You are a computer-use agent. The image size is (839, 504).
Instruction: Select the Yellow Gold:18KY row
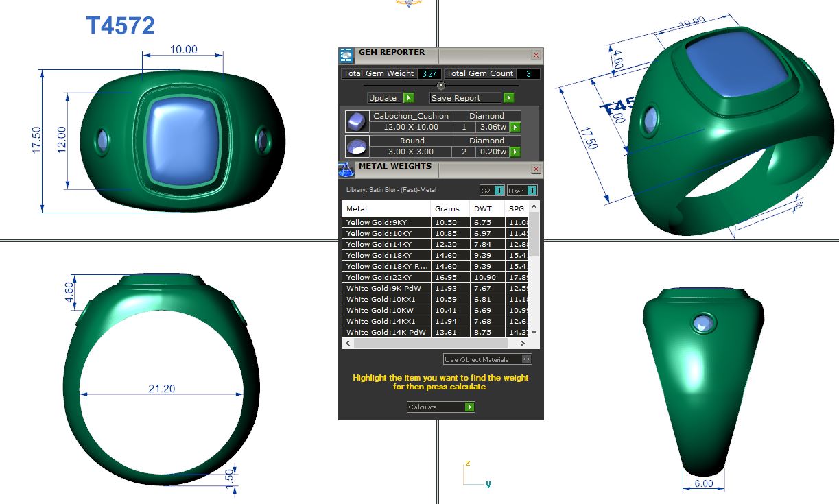[x=386, y=255]
